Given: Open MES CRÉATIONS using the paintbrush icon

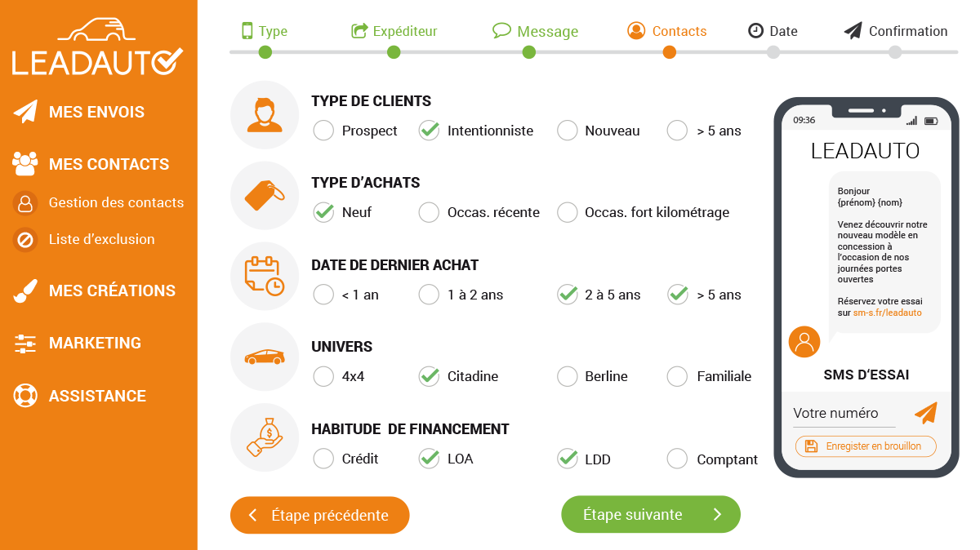Looking at the screenshot, I should (24, 291).
